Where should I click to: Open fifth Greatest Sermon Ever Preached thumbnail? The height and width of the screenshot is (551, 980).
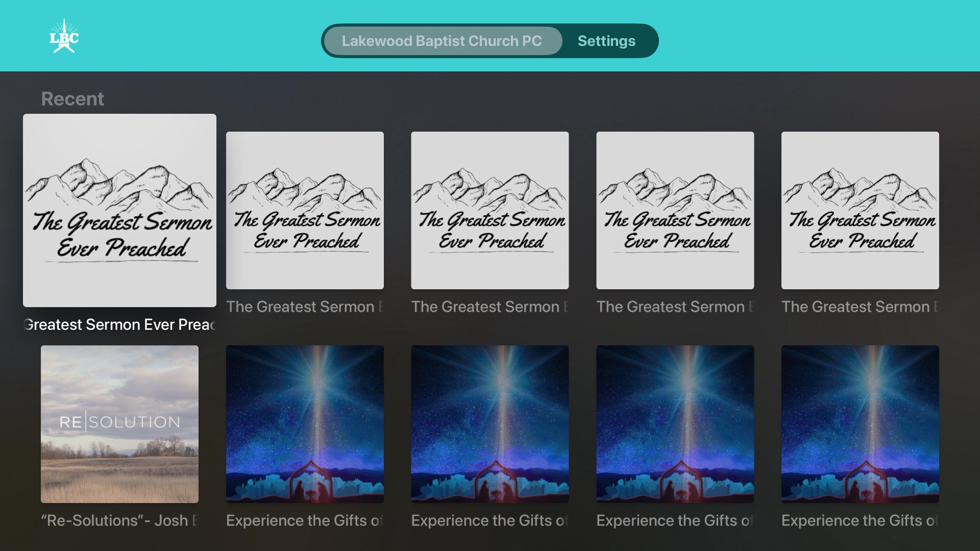860,210
